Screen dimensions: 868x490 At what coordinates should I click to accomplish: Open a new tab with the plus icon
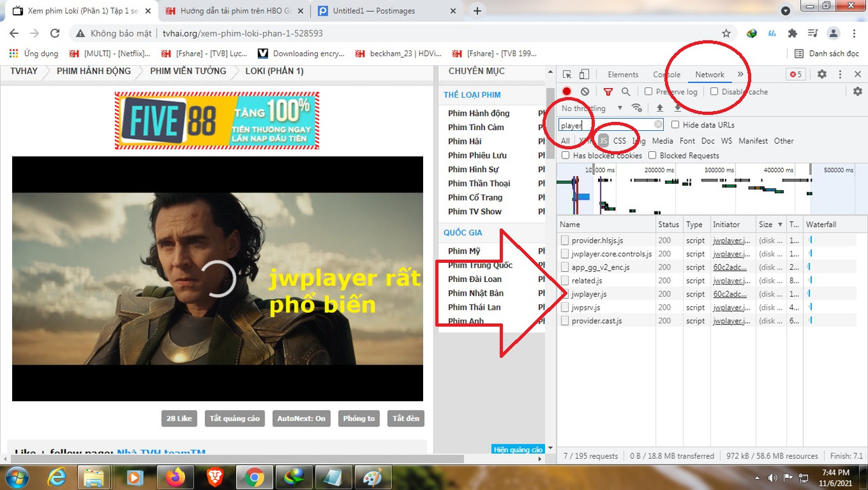coord(477,11)
